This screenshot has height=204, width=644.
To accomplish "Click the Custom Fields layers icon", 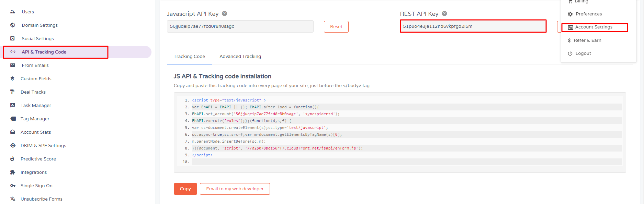I will tap(12, 79).
